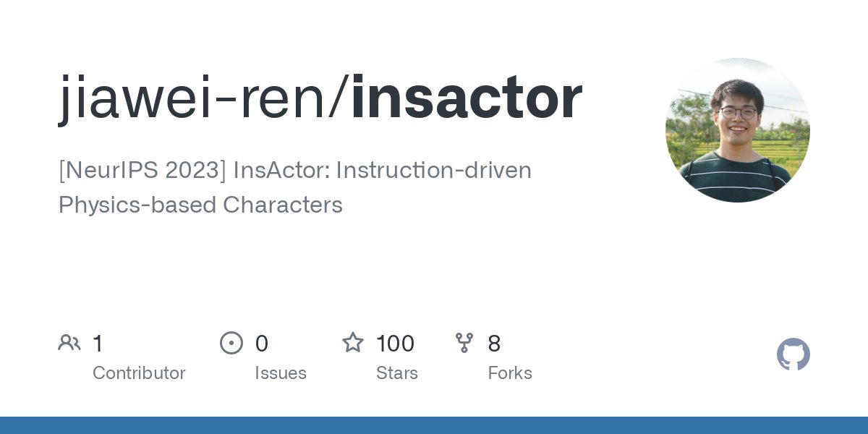
Task: Click the GitHub Octocat logo
Action: pyautogui.click(x=793, y=354)
